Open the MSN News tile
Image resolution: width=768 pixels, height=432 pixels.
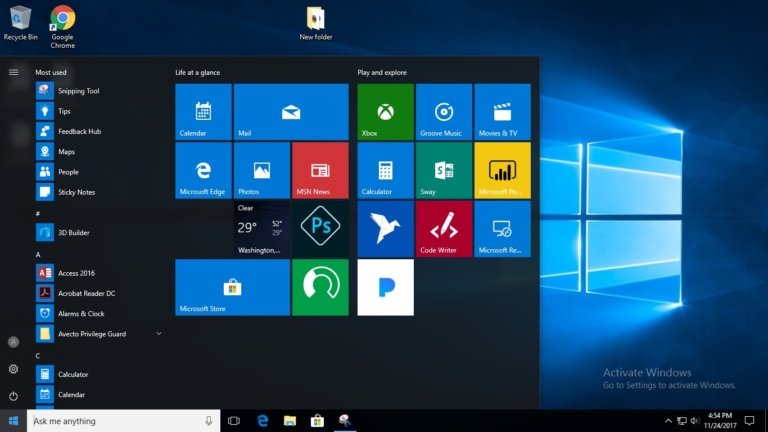[x=320, y=170]
